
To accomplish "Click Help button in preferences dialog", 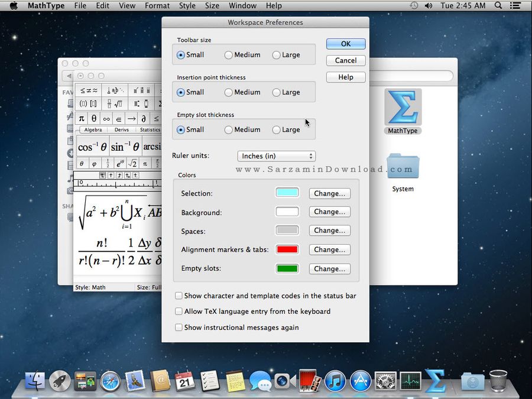I will pyautogui.click(x=346, y=77).
